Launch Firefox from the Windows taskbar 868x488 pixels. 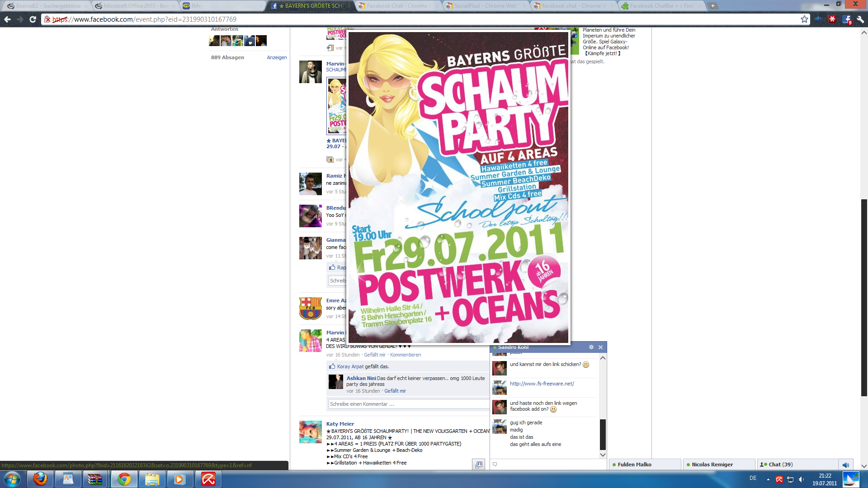point(40,479)
